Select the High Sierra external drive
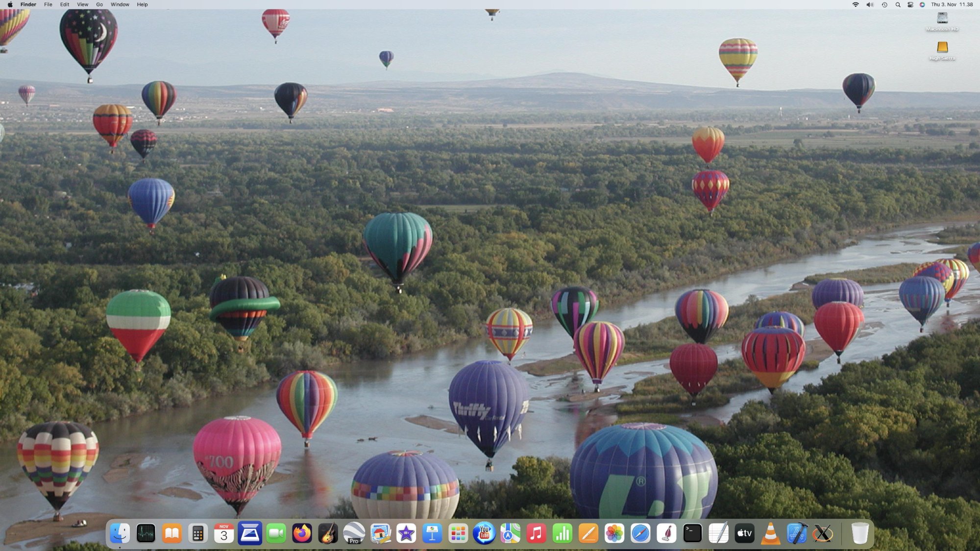This screenshot has height=551, width=980. [942, 48]
